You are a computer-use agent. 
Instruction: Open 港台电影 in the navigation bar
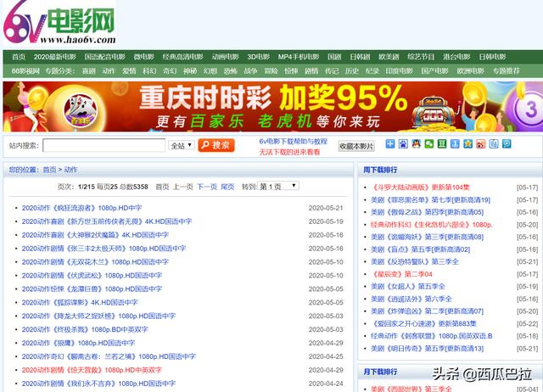tap(456, 57)
